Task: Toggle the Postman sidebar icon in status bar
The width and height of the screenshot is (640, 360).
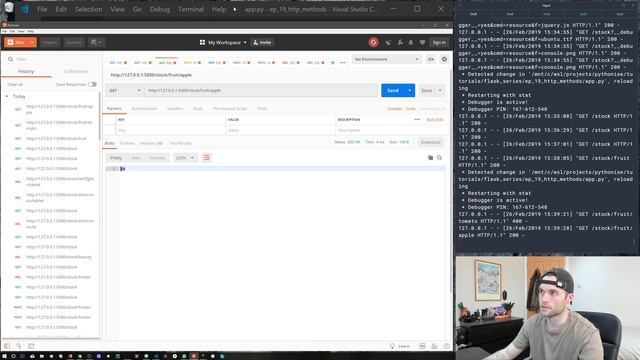Action: coord(7,346)
